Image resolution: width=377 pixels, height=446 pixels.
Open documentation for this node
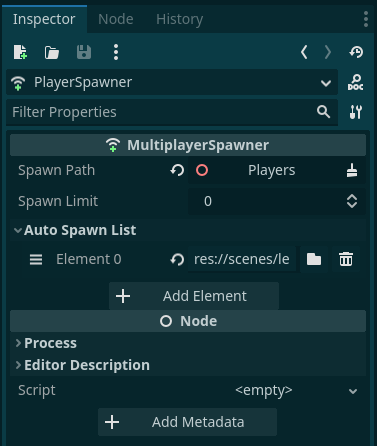coord(356,82)
